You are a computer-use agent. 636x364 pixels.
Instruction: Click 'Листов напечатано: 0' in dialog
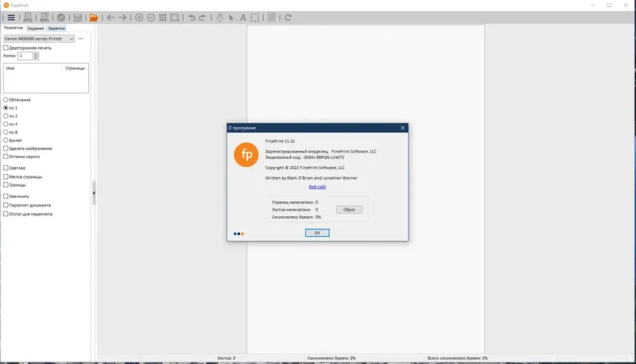[x=295, y=210]
